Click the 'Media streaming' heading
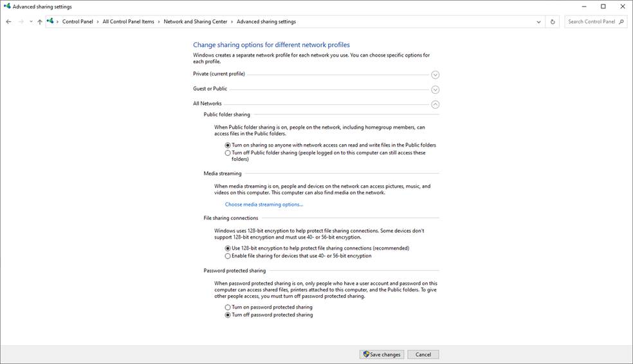 point(223,174)
